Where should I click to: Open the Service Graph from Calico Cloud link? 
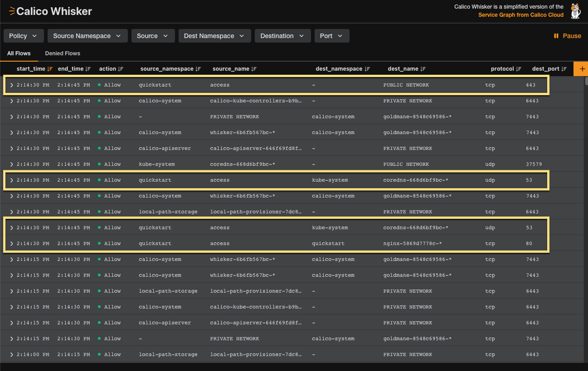[x=521, y=15]
